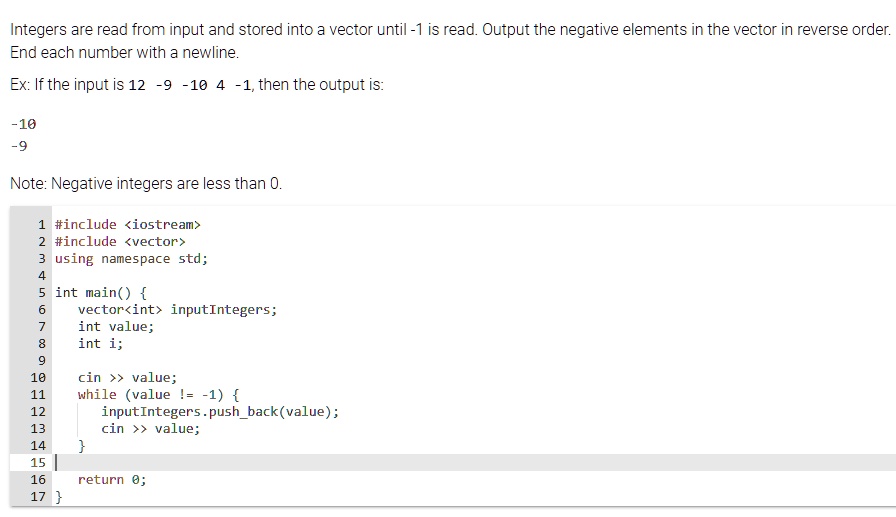Image resolution: width=896 pixels, height=517 pixels.
Task: Place cursor on 'int value;' line
Action: point(116,326)
